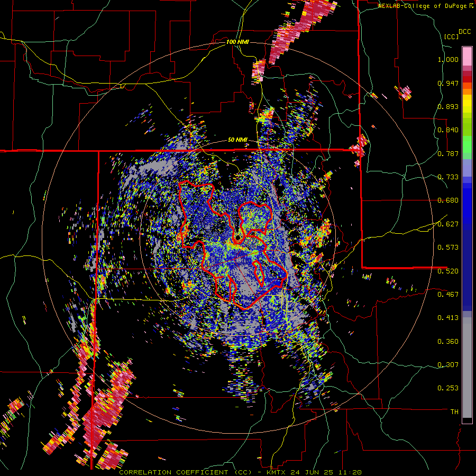Image resolution: width=476 pixels, height=476 pixels.
Task: Click the DCC product label
Action: 464,32
